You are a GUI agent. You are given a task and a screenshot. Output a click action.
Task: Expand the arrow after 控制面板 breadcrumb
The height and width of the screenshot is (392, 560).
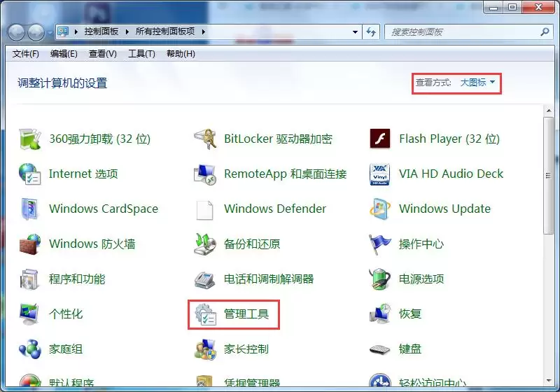point(127,31)
